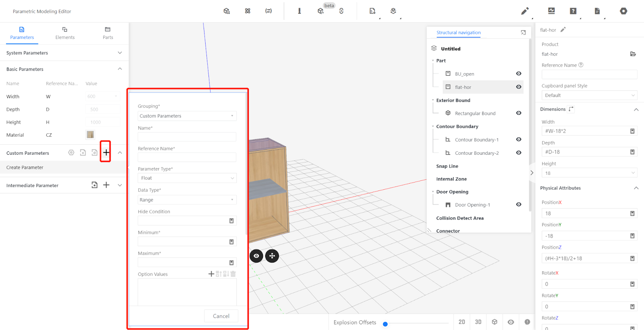The height and width of the screenshot is (330, 644).
Task: Click the plus icon beside Intermediate Parameter
Action: coord(106,185)
